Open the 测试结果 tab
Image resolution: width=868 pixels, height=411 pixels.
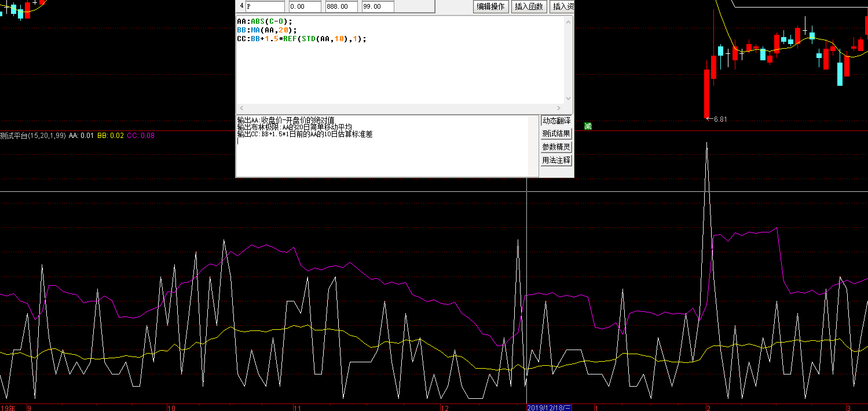click(x=556, y=134)
